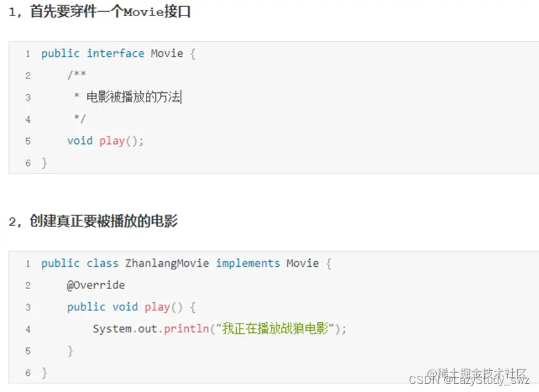Click the 'Movie' name after the interface keyword
Viewport: 539px width, 392px height.
pyautogui.click(x=167, y=54)
